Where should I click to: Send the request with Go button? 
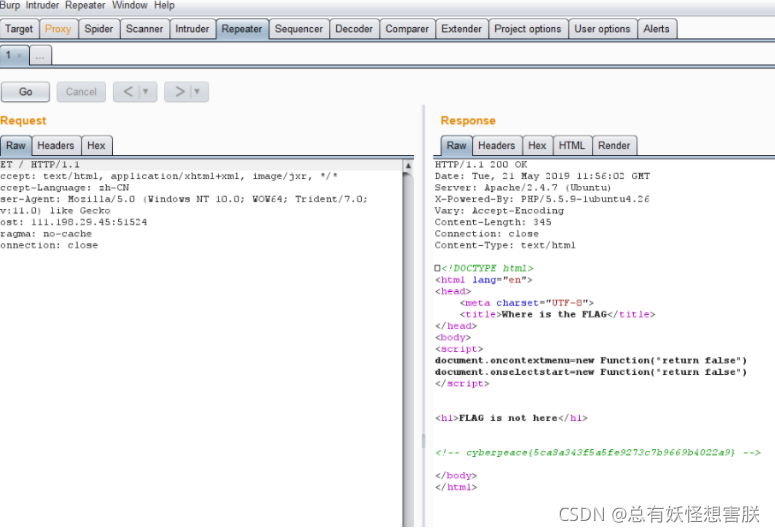point(25,92)
